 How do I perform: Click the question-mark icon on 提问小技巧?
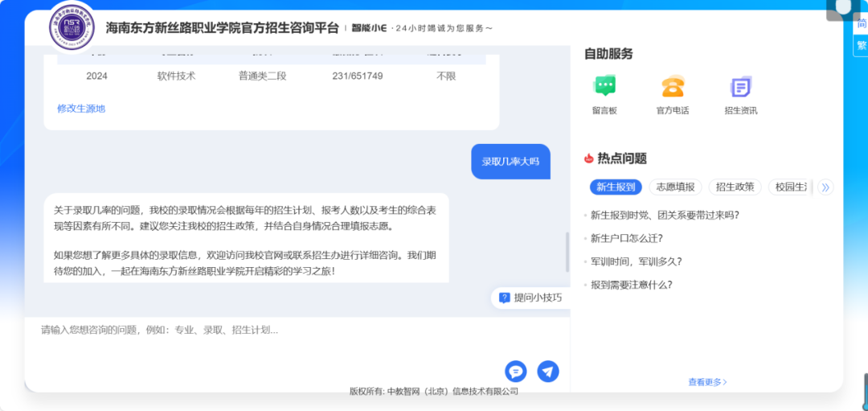click(x=505, y=298)
